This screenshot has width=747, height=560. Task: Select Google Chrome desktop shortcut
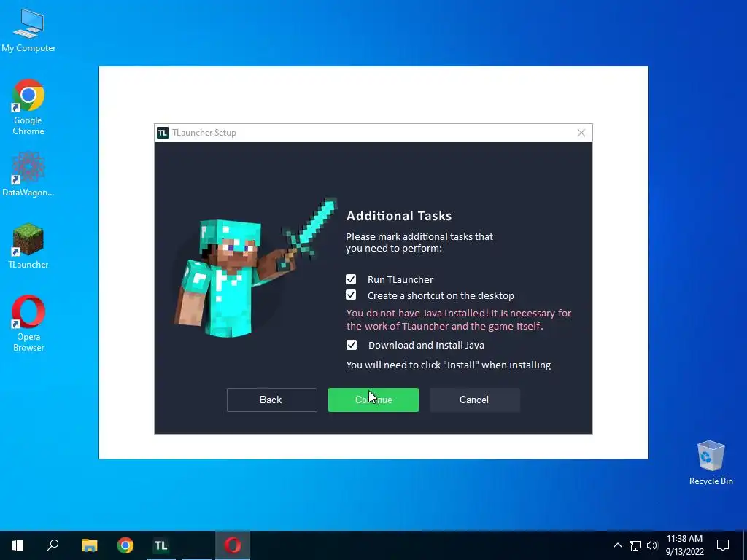click(28, 108)
